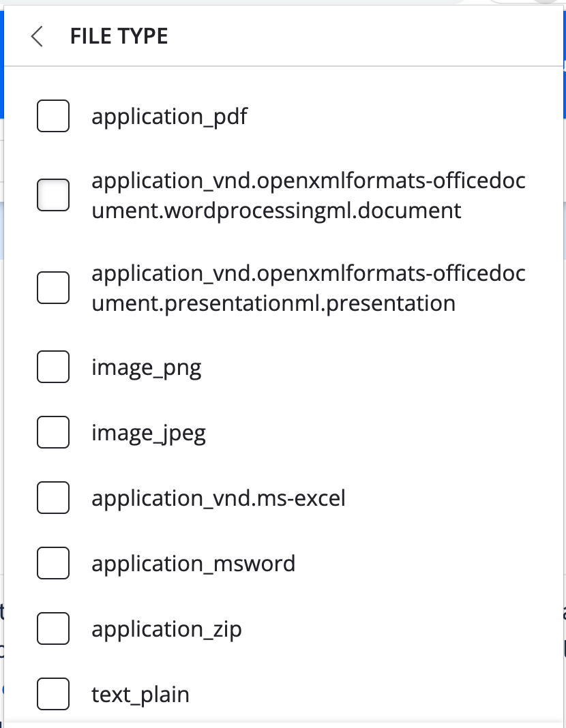The height and width of the screenshot is (728, 566).
Task: Check the application_msword checkbox
Action: 53,563
